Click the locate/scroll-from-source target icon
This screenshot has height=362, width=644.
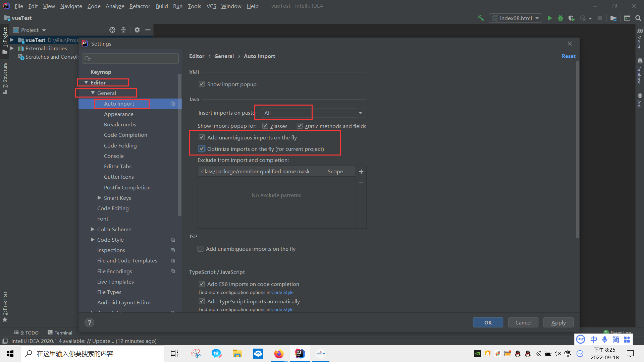(112, 30)
